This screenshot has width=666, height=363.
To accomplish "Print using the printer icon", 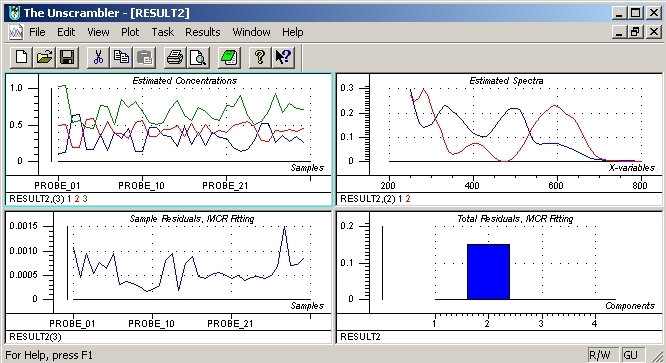I will 175,57.
